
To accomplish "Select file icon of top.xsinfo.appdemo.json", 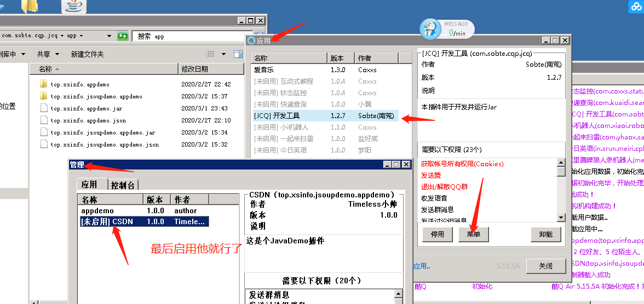I will pyautogui.click(x=44, y=120).
